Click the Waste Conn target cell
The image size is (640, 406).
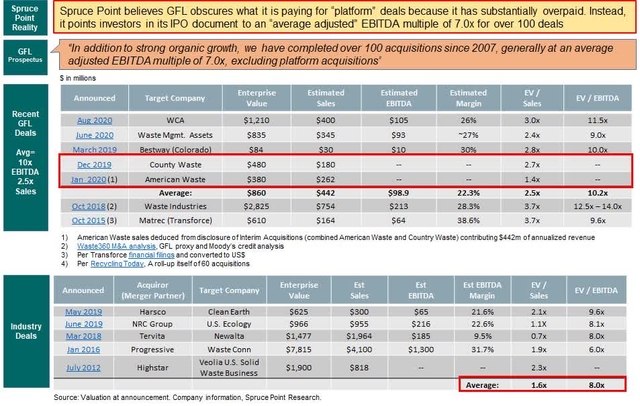coord(229,350)
